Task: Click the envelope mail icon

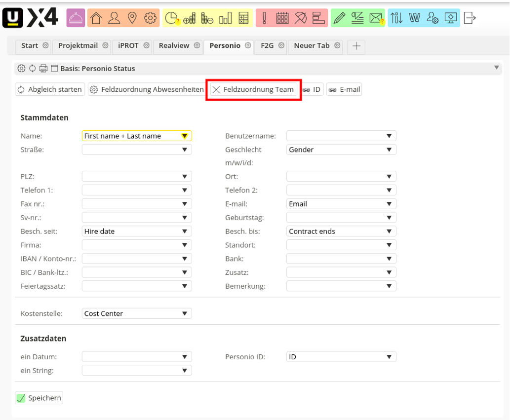Action: click(376, 19)
